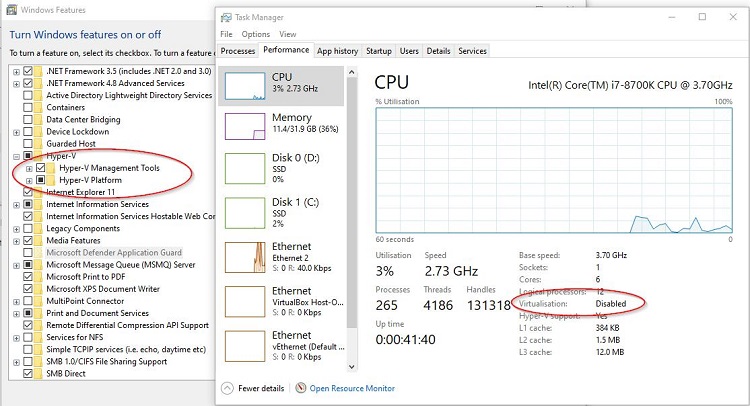Click folder icon beside Data Center Bridging
The image size is (750, 406).
click(38, 120)
